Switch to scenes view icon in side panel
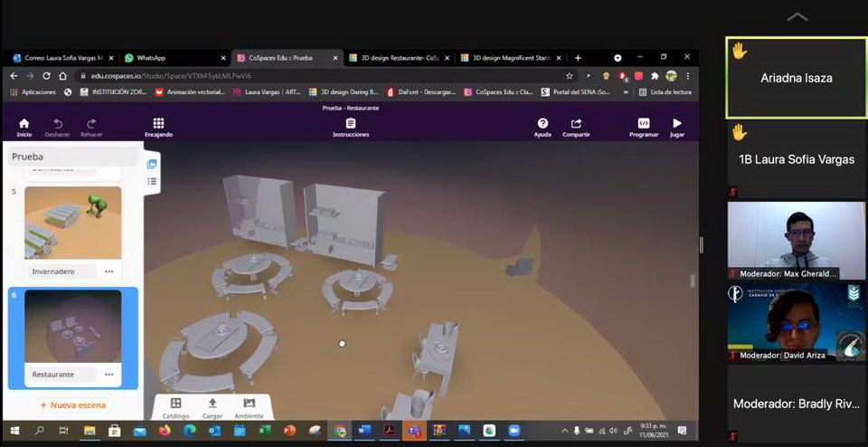The height and width of the screenshot is (447, 868). pos(152,164)
